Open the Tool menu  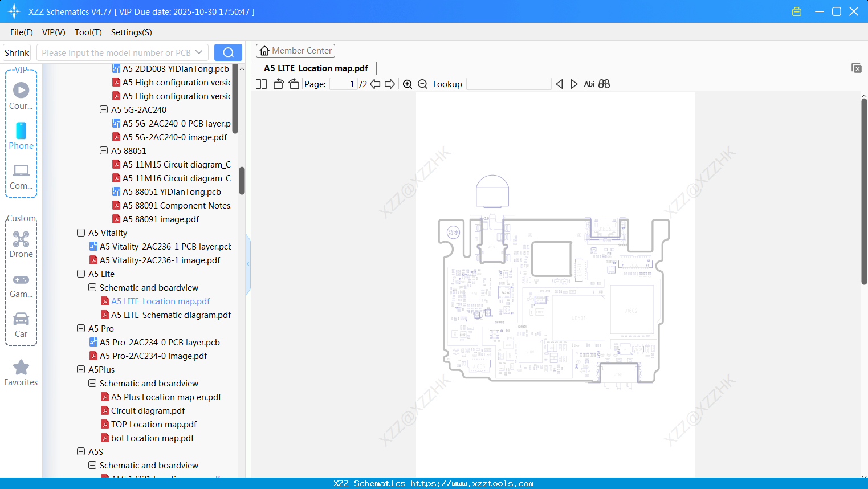click(x=88, y=32)
